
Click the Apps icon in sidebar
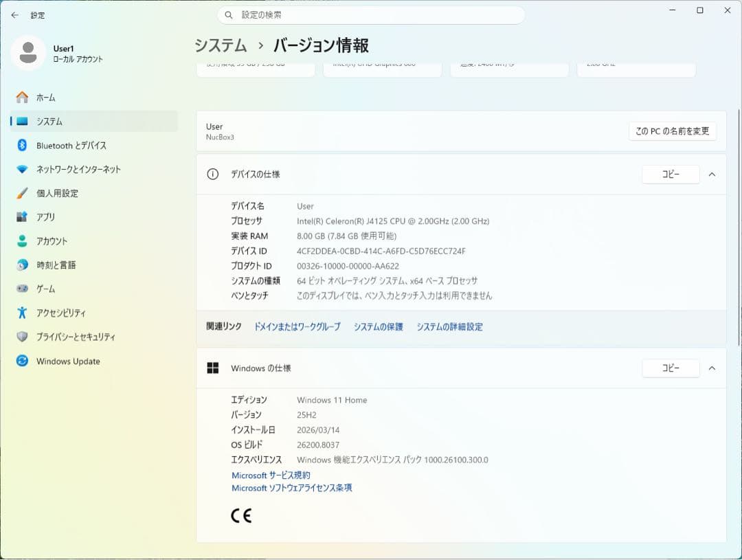click(22, 217)
